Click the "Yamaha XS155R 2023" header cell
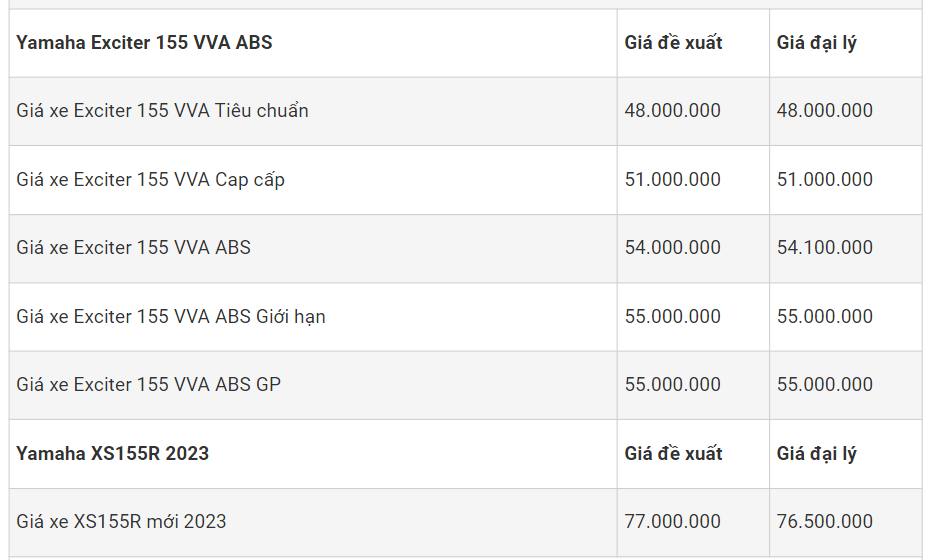The height and width of the screenshot is (560, 933). pyautogui.click(x=112, y=454)
